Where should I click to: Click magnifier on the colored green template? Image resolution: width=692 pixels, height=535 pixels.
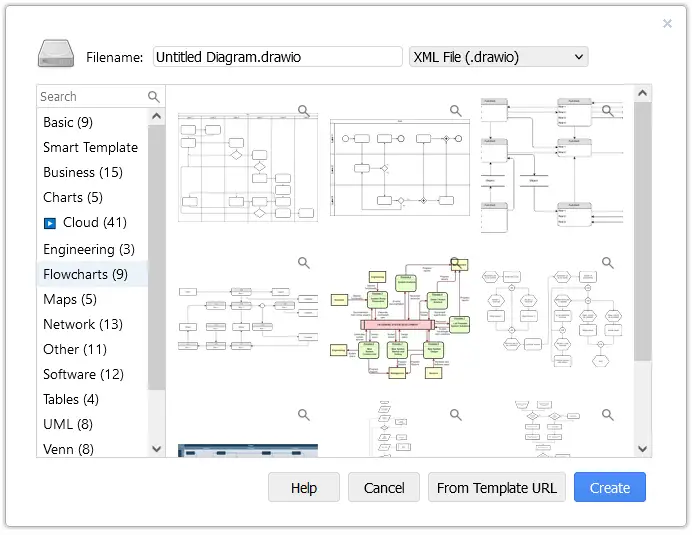point(455,263)
